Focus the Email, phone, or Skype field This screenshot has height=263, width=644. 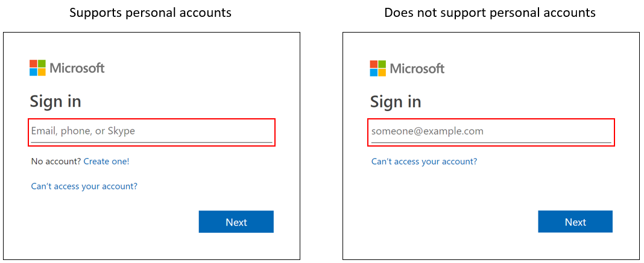[x=151, y=131]
